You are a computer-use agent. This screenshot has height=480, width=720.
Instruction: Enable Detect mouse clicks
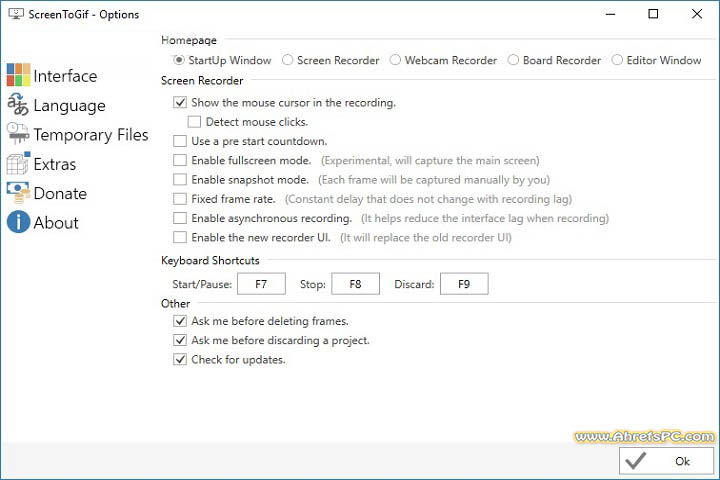[x=194, y=121]
